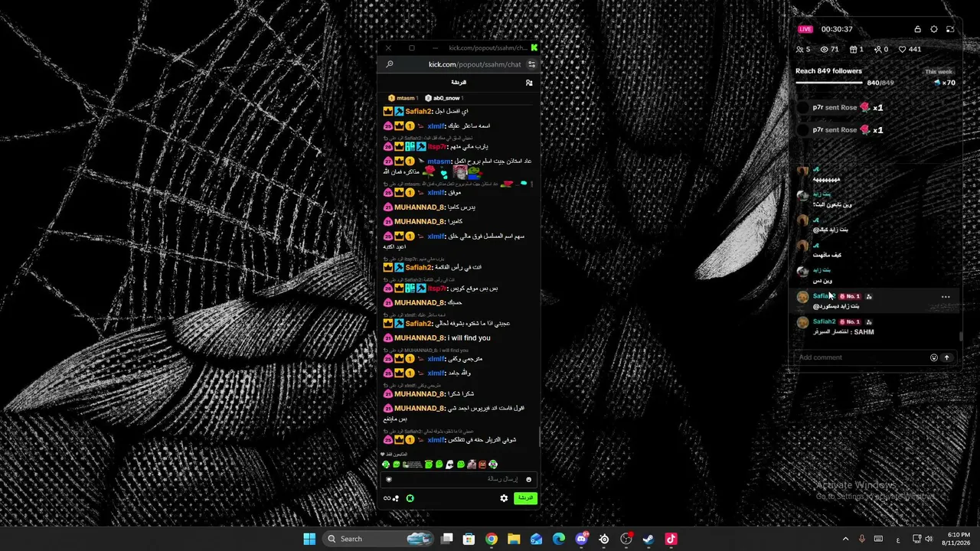
Task: Open the Windows Start menu
Action: [309, 539]
